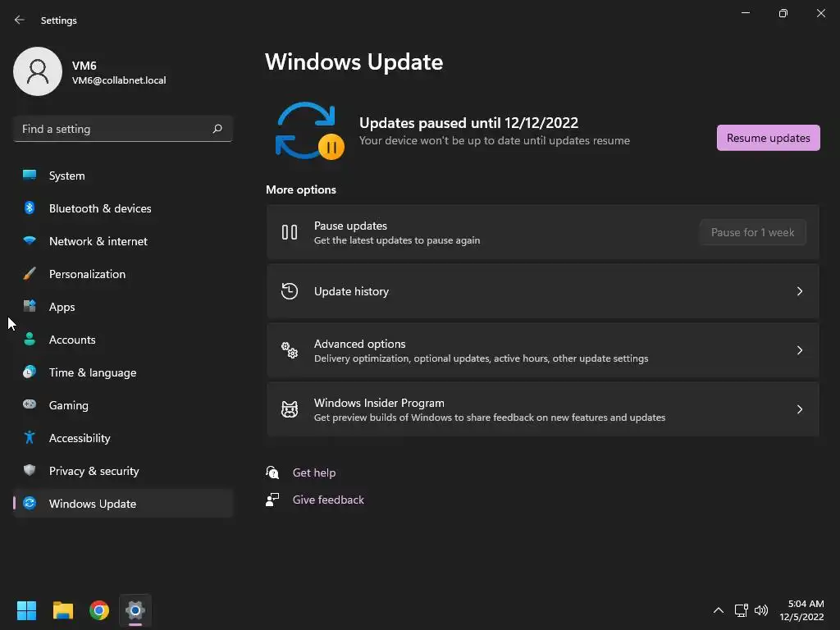Click the Network wifi icon

(30, 240)
